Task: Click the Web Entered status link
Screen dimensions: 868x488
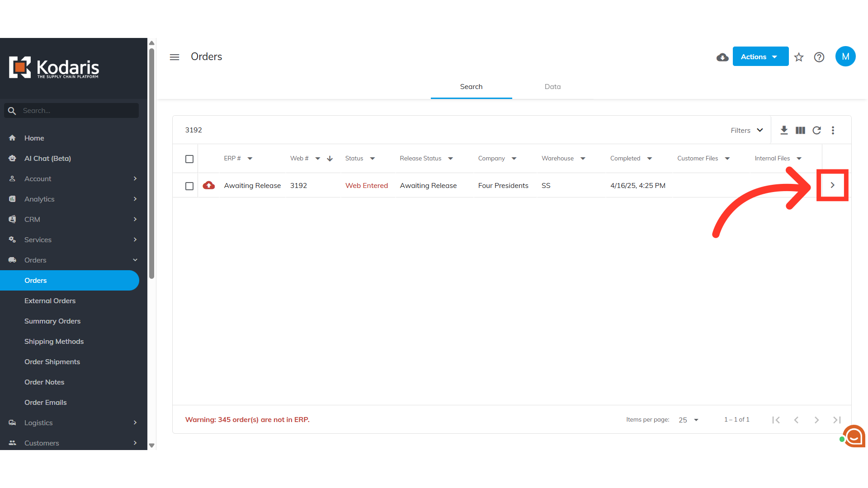Action: [367, 186]
